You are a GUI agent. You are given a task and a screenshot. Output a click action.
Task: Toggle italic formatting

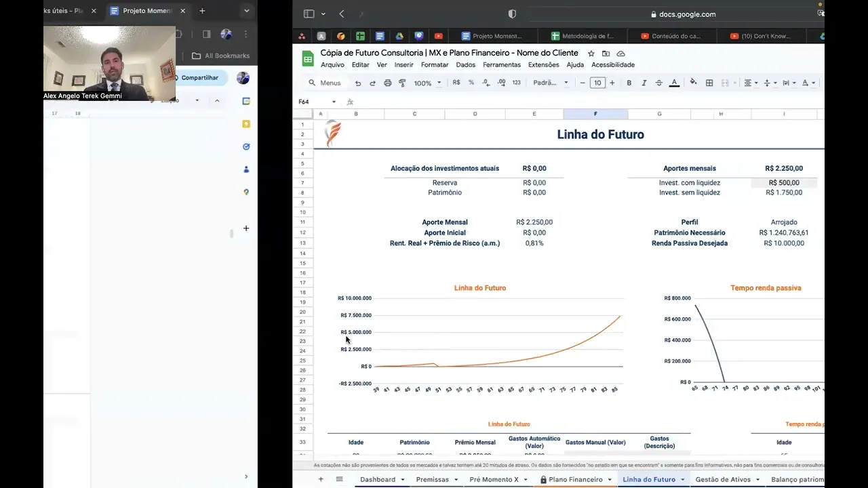point(644,83)
